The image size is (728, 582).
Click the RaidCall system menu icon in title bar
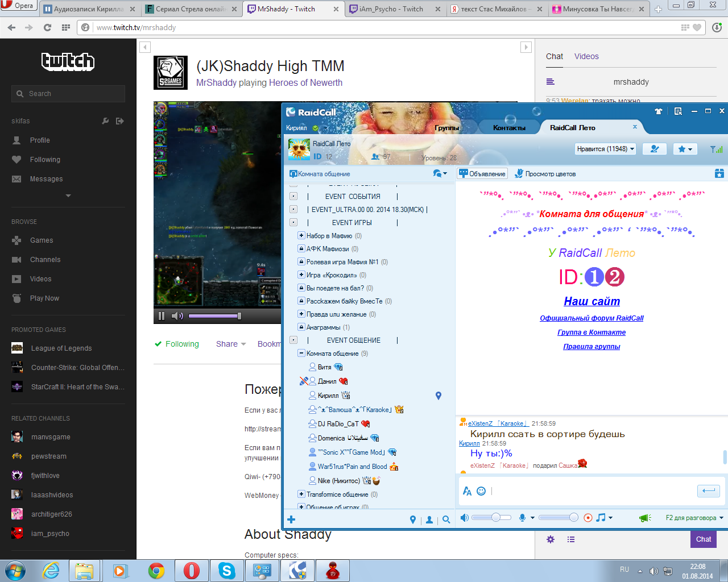point(678,111)
